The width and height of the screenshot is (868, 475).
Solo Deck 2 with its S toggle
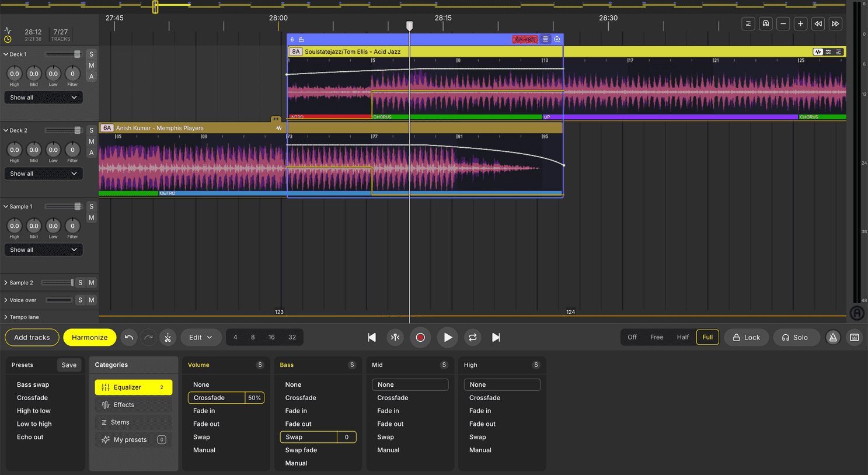[91, 130]
